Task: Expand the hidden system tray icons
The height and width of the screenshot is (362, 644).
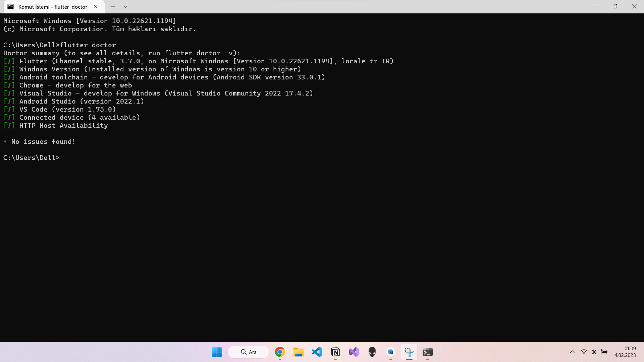Action: (572, 352)
